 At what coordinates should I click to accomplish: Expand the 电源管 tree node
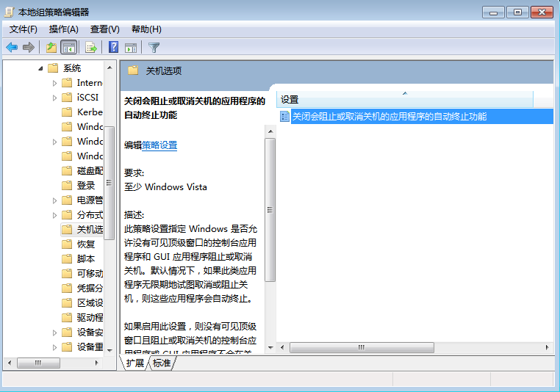[x=54, y=200]
